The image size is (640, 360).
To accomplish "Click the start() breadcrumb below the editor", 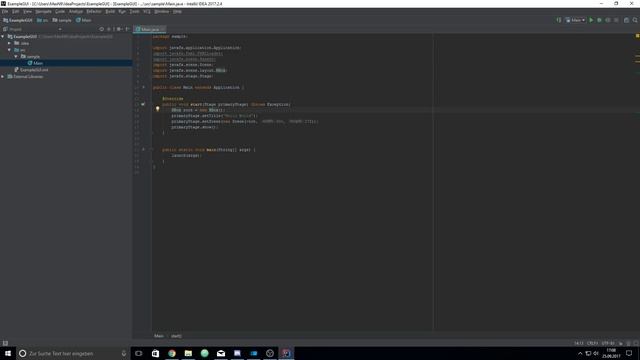I will coord(176,336).
